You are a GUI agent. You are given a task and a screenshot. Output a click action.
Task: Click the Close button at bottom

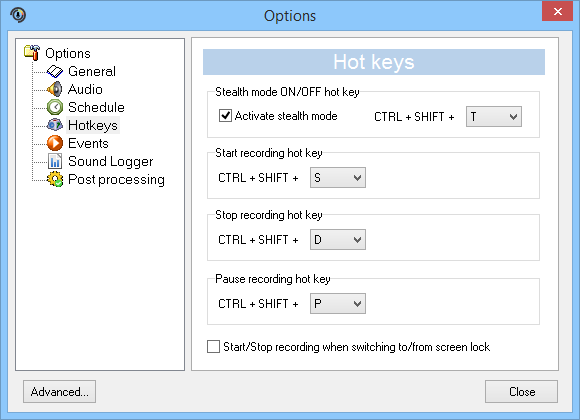522,392
